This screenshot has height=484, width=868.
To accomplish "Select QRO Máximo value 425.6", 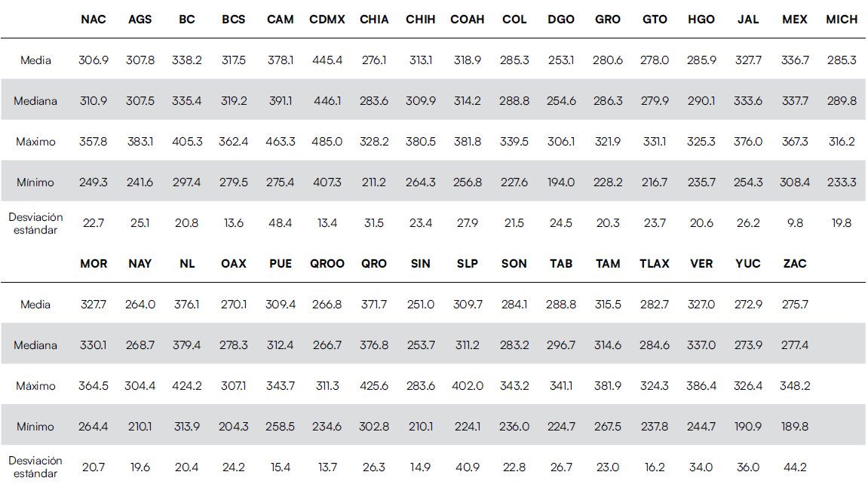I will [374, 386].
